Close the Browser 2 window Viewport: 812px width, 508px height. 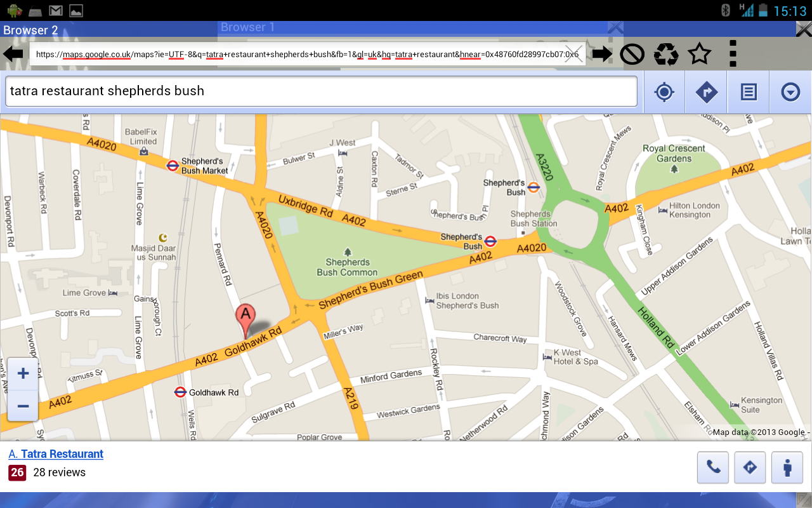click(803, 29)
